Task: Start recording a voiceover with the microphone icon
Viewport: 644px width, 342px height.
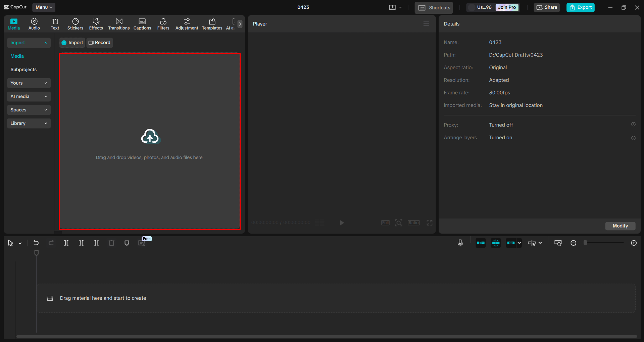Action: pyautogui.click(x=460, y=243)
